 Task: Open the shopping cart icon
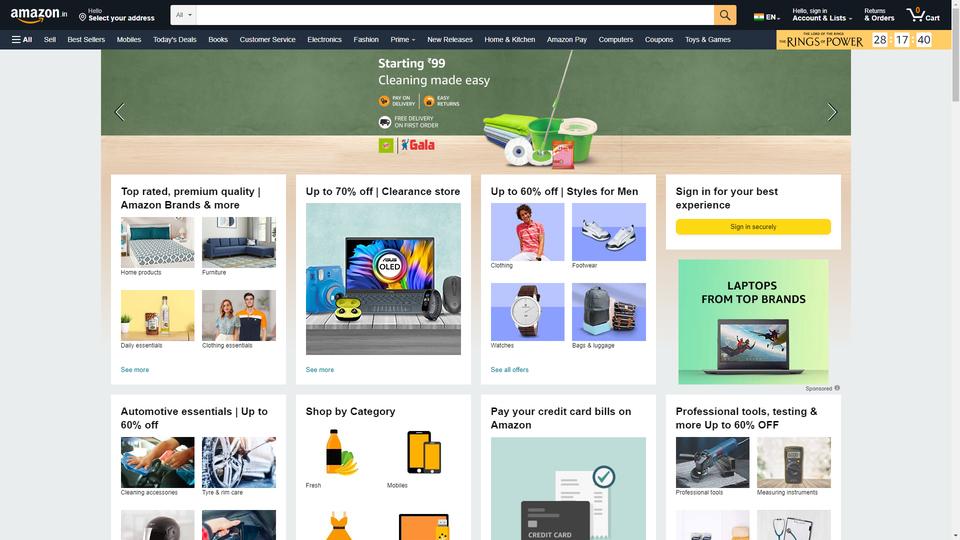923,15
